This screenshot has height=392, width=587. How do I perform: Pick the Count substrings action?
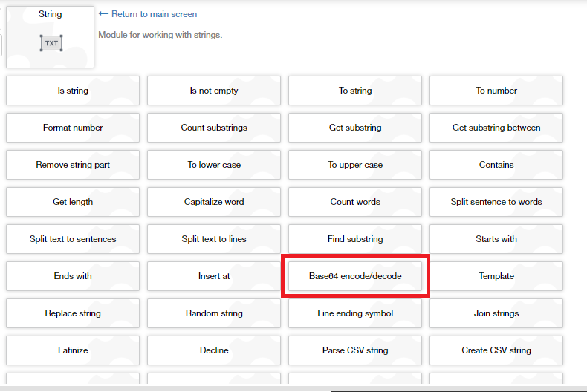(214, 128)
